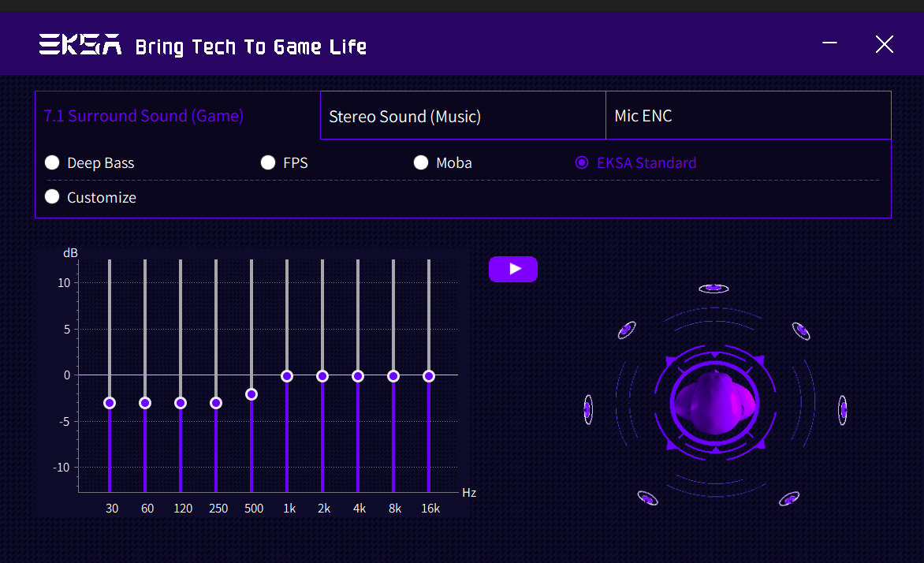Click the '30' frequency label
The image size is (924, 563).
[x=112, y=508]
